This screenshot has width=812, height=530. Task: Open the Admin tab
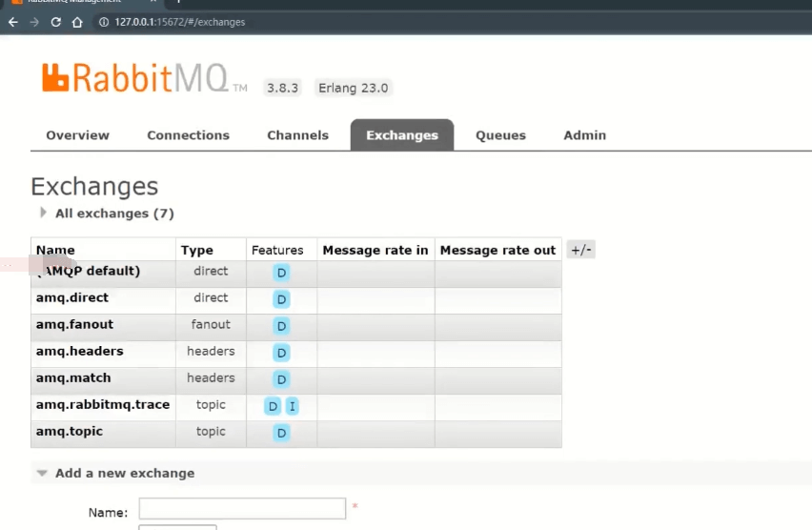(x=584, y=135)
